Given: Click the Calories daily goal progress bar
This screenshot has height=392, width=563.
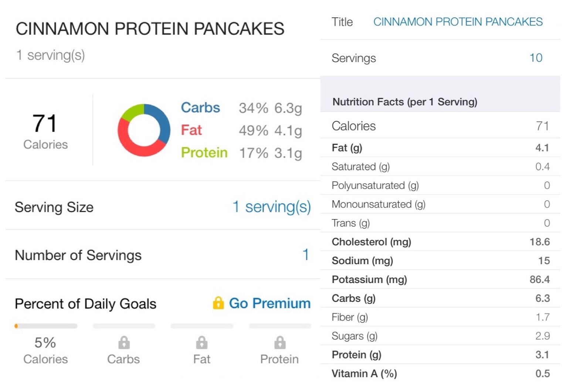Looking at the screenshot, I should pyautogui.click(x=46, y=326).
